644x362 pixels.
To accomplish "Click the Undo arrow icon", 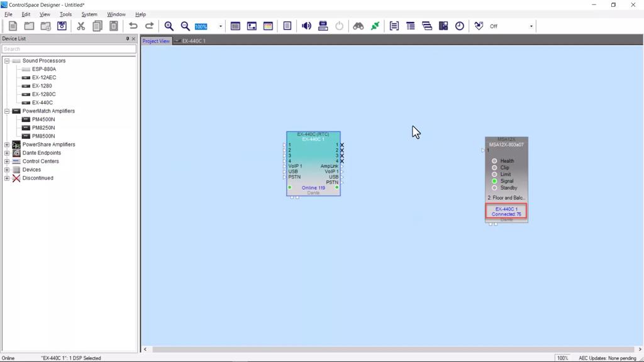I will pos(133,26).
